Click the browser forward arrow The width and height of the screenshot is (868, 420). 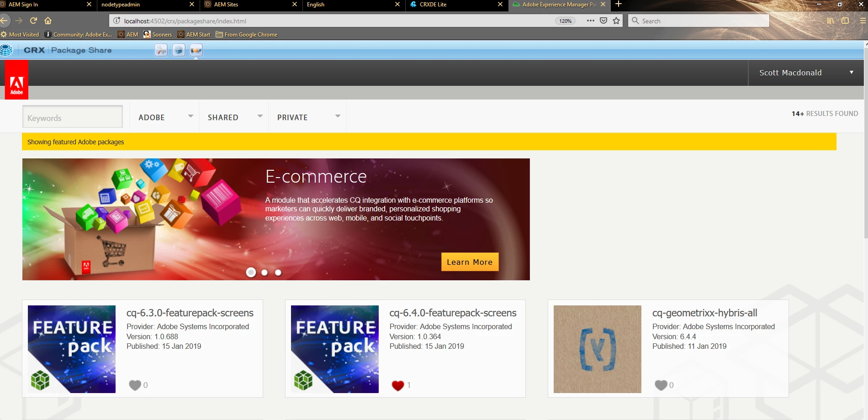coord(19,21)
